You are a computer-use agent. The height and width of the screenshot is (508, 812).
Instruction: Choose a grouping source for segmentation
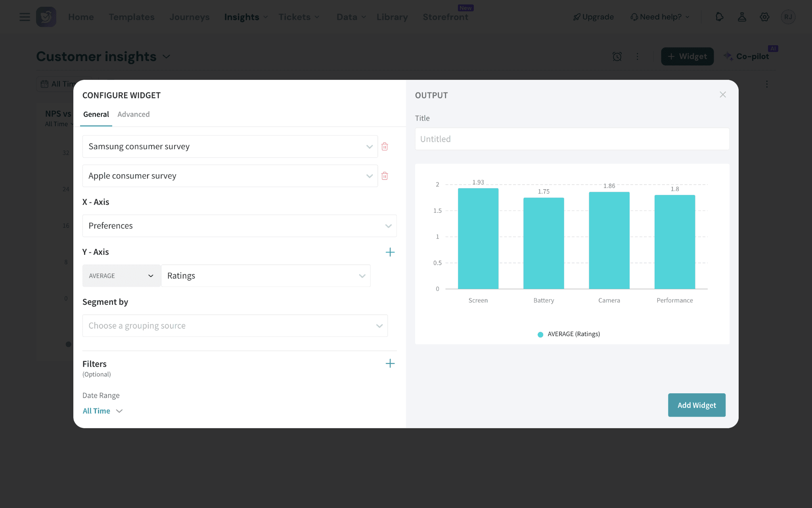[x=235, y=326]
